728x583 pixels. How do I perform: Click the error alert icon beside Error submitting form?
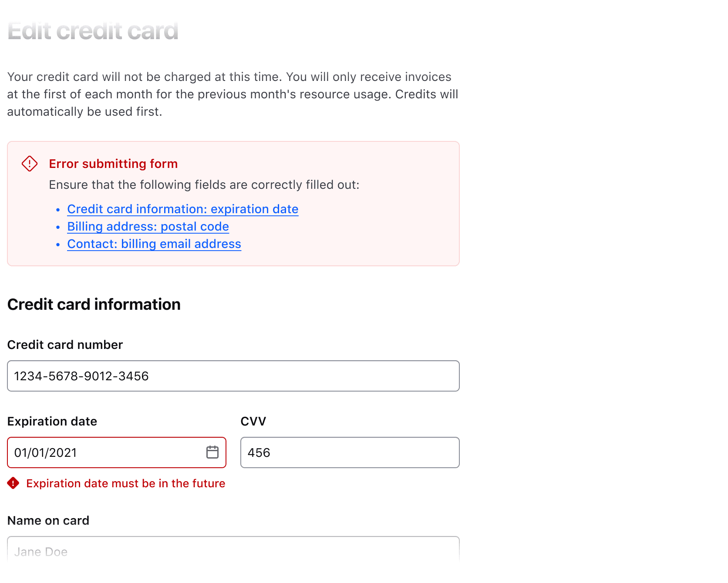29,164
